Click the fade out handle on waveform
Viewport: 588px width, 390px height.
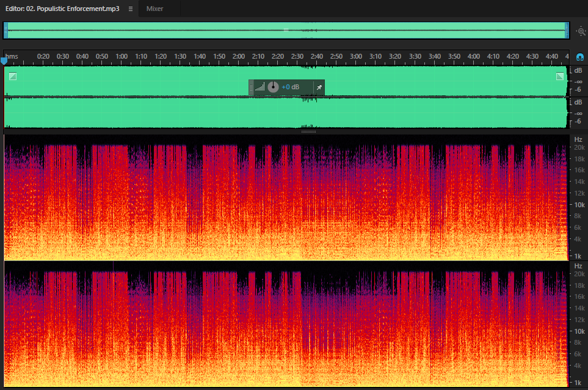560,76
